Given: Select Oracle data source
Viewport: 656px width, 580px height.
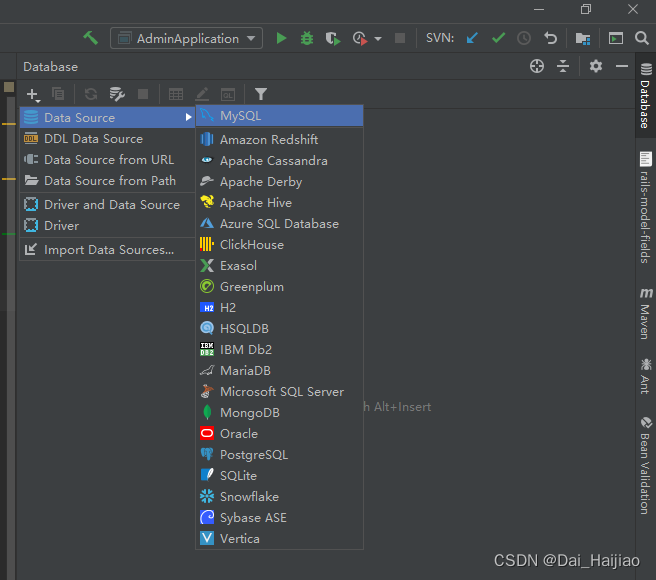Looking at the screenshot, I should click(279, 434).
